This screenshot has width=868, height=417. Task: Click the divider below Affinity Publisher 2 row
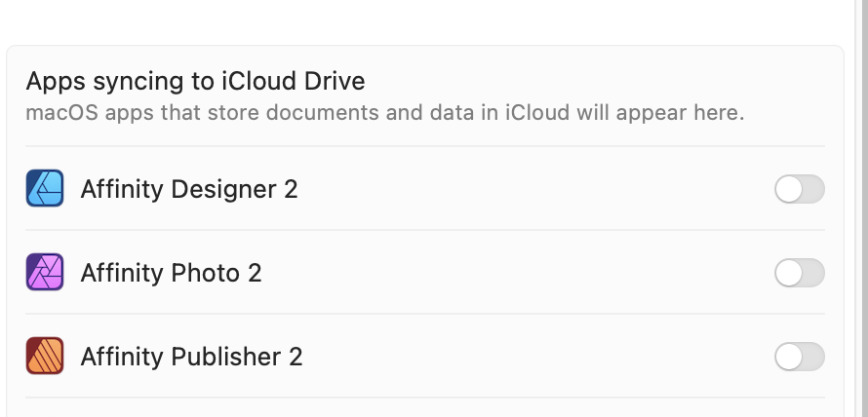pyautogui.click(x=425, y=398)
